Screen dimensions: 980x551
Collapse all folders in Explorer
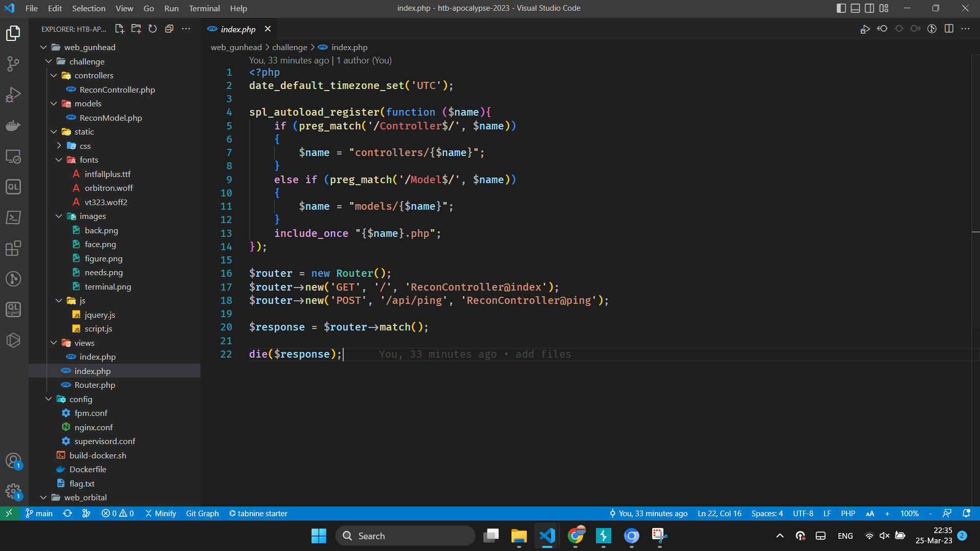click(x=169, y=29)
